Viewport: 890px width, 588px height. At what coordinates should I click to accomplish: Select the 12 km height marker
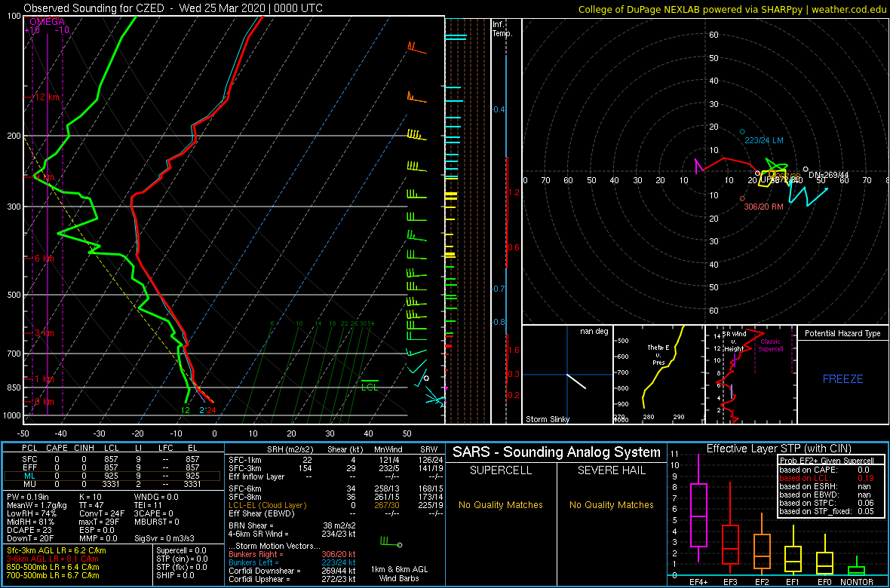coord(47,97)
